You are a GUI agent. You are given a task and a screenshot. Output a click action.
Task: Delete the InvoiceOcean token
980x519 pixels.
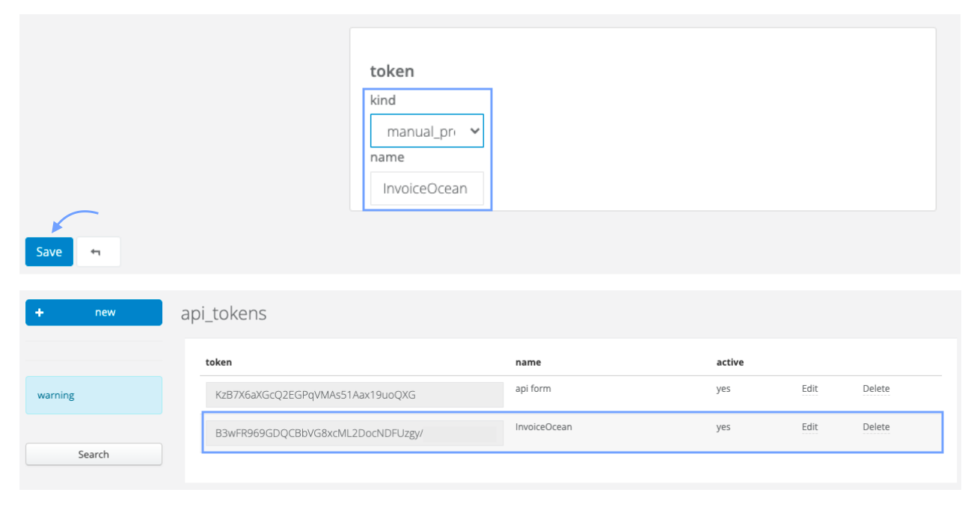[x=876, y=427]
